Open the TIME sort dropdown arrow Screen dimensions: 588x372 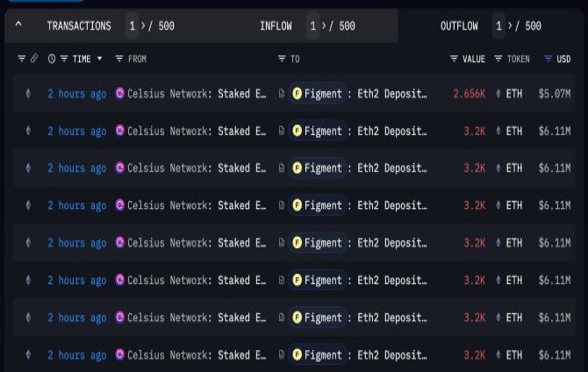99,59
